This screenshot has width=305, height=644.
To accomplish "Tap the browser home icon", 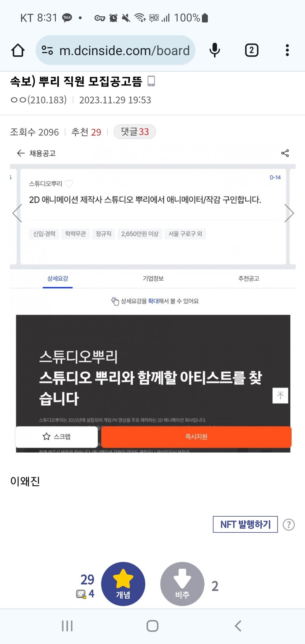I will (18, 50).
